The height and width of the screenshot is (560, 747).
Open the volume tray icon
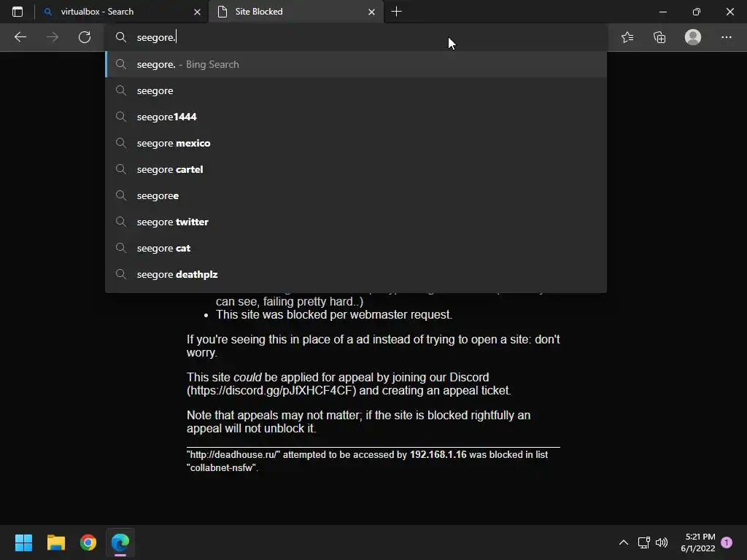[x=662, y=542]
